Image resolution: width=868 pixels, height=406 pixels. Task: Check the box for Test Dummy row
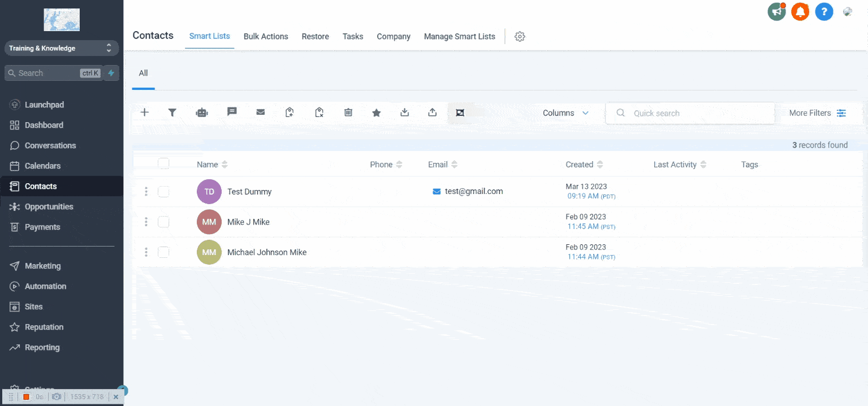coord(163,192)
